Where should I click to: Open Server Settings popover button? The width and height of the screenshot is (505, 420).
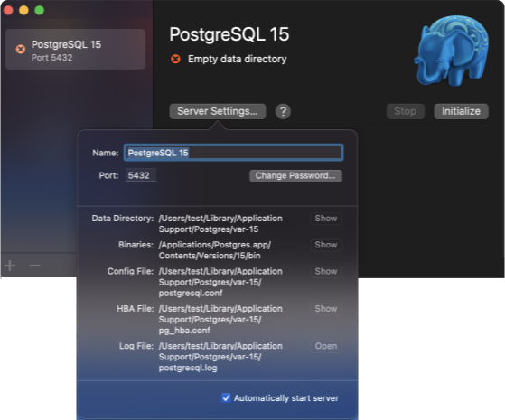pos(218,111)
